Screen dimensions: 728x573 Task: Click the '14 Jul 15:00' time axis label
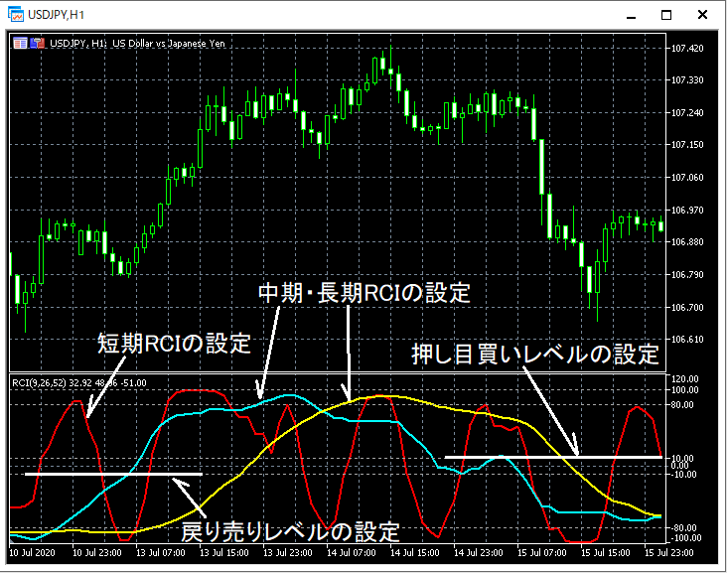click(414, 553)
